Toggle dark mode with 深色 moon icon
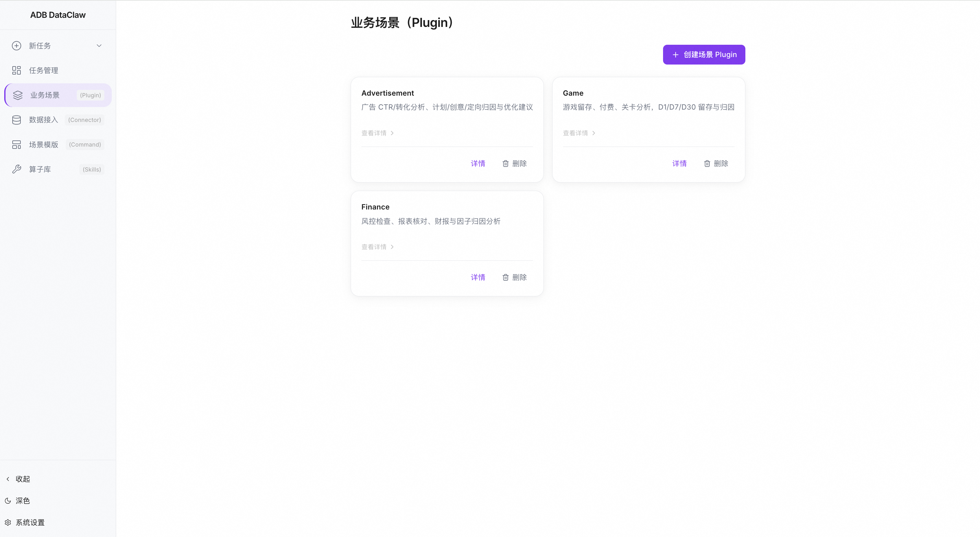The height and width of the screenshot is (537, 980). click(x=8, y=501)
